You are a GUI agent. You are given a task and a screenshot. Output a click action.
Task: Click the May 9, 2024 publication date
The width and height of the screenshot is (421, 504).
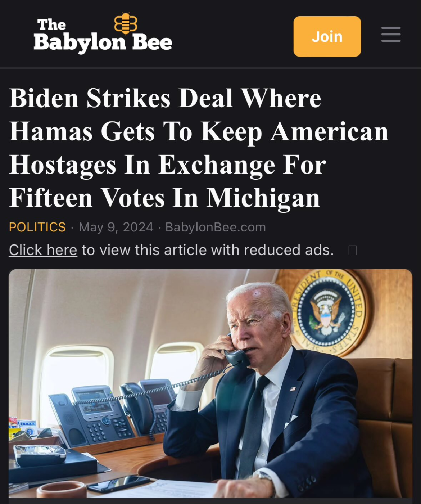pos(116,227)
